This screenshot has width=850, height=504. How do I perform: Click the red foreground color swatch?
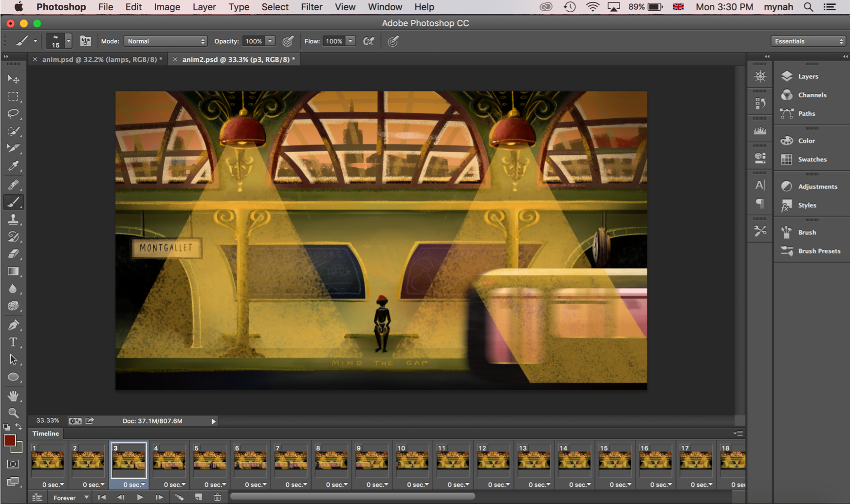pyautogui.click(x=9, y=440)
